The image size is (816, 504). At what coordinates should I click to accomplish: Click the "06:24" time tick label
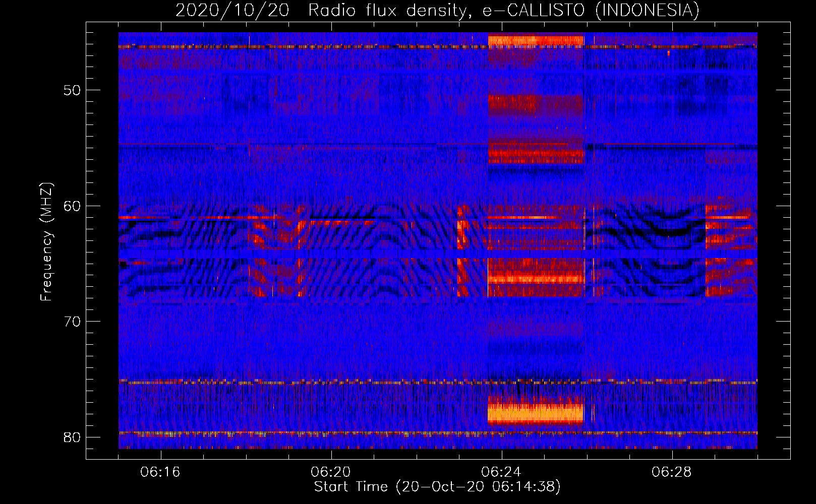501,472
